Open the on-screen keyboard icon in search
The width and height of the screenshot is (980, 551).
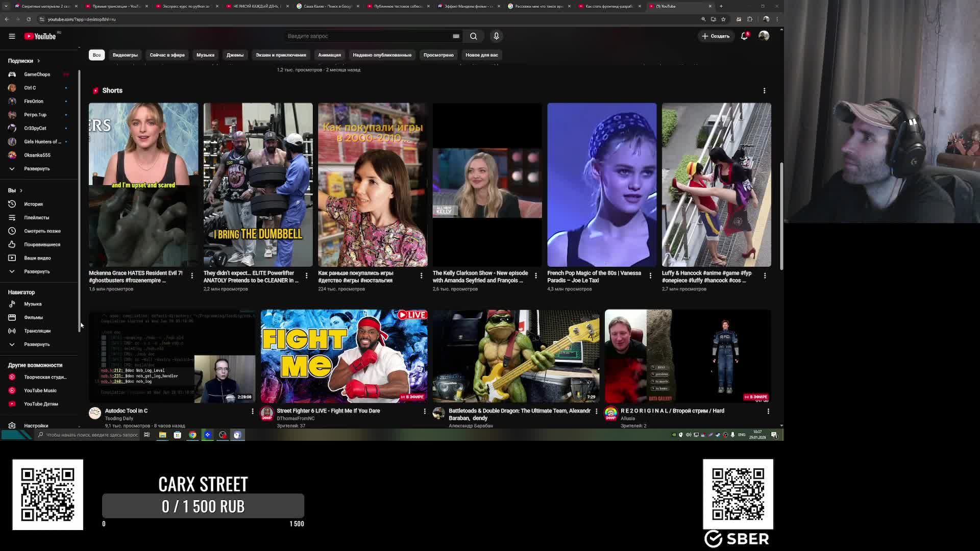[x=456, y=36]
